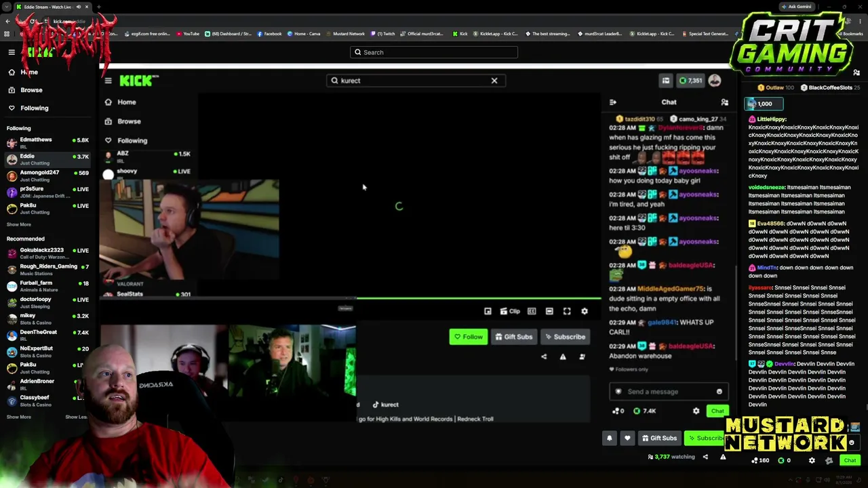The height and width of the screenshot is (488, 868).
Task: Open Following in the outer Kick sidebar
Action: pyautogui.click(x=28, y=108)
